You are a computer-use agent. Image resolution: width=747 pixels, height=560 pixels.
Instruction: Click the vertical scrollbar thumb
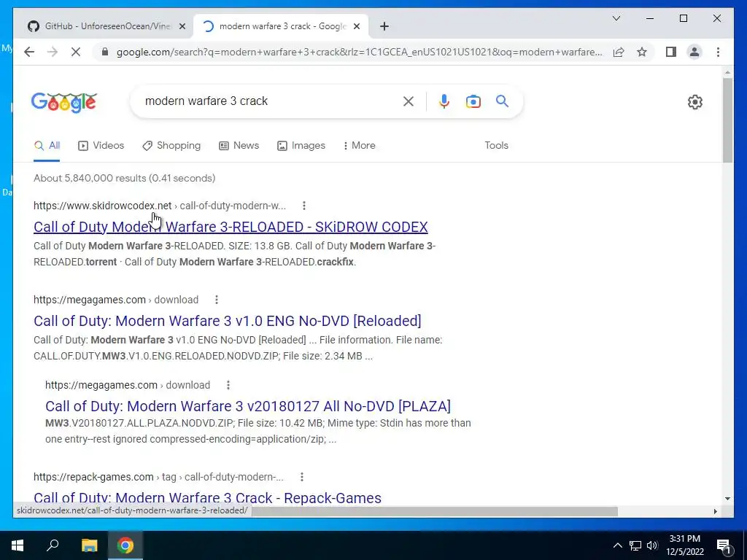tap(727, 120)
